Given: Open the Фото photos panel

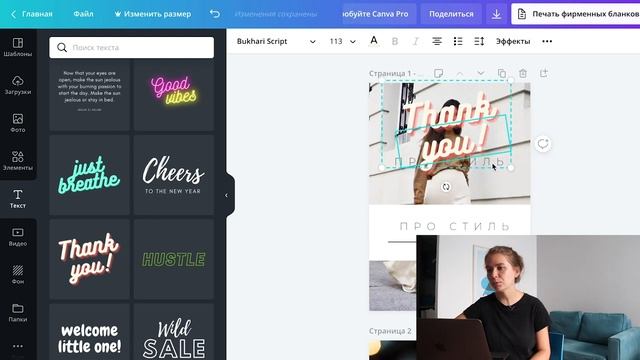Looking at the screenshot, I should coord(18,123).
